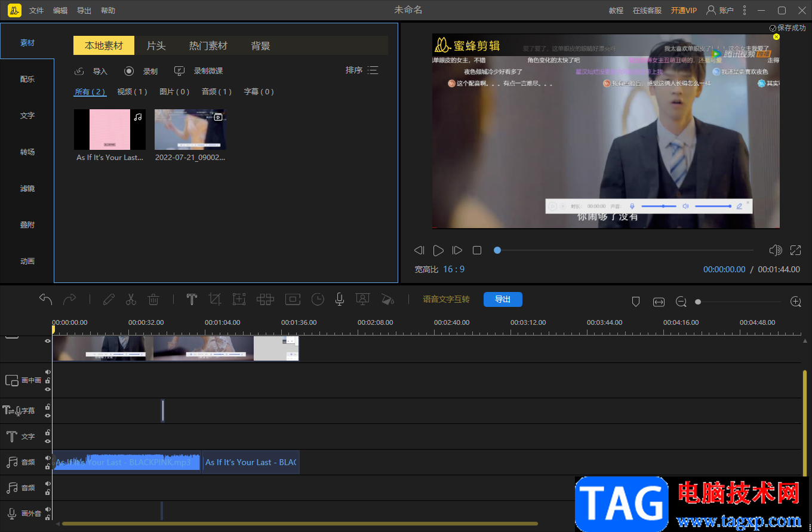Image resolution: width=812 pixels, height=532 pixels.
Task: Click the zoom-in magnifier on timeline
Action: pos(795,302)
